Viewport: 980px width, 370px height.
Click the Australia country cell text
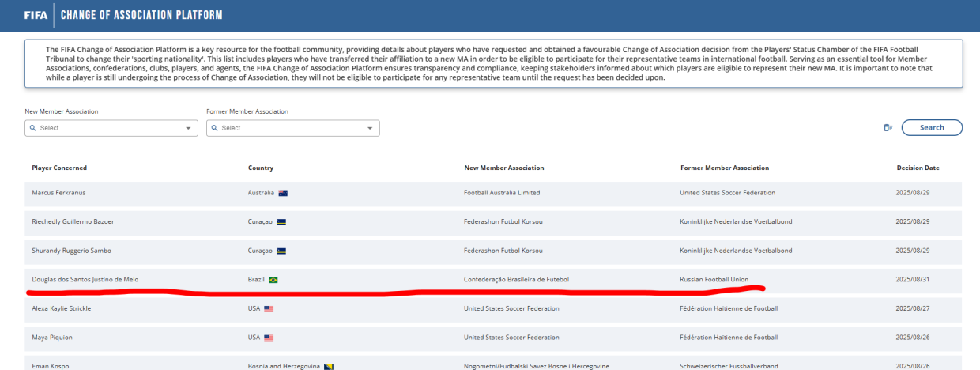[261, 193]
